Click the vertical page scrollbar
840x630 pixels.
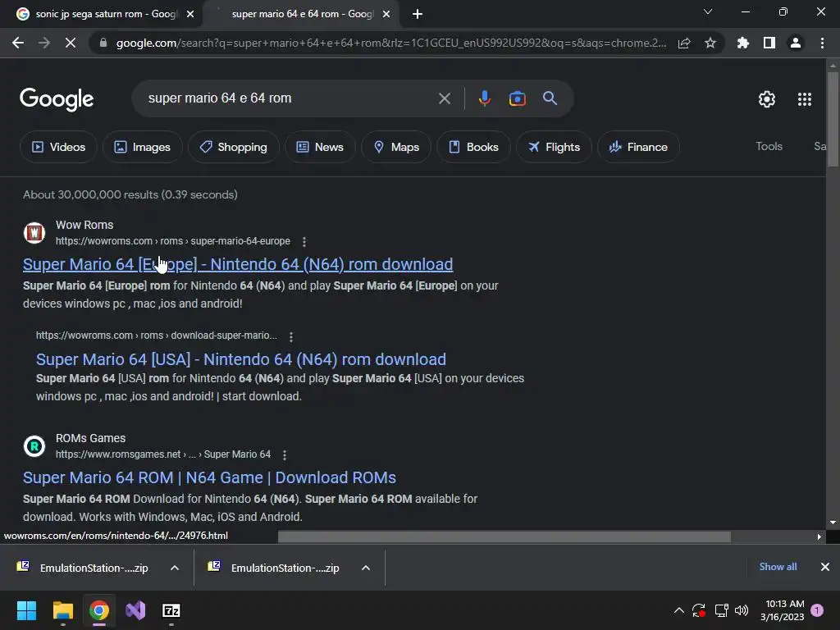click(x=833, y=118)
